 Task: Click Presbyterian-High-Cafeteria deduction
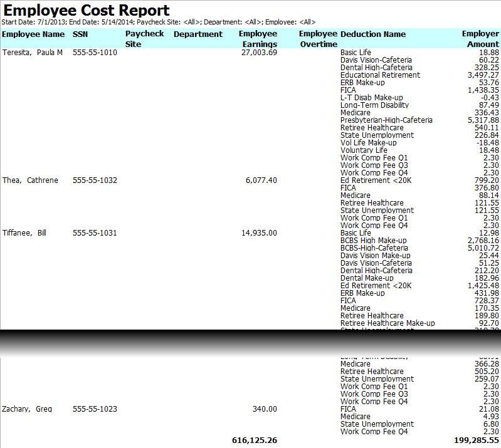pos(386,120)
